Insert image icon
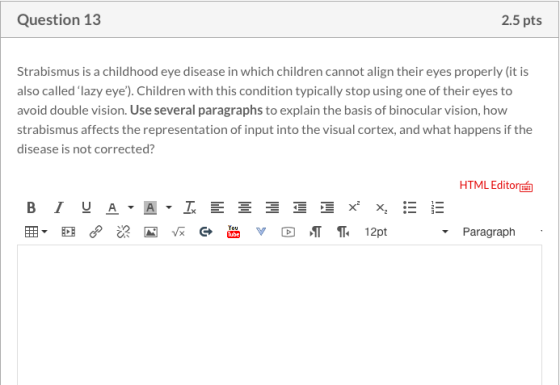 [x=151, y=232]
